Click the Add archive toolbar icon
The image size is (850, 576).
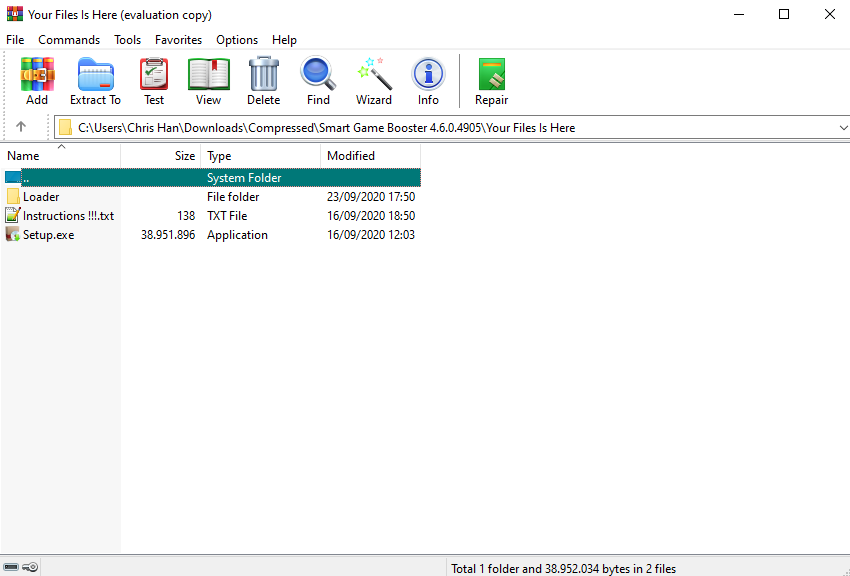pyautogui.click(x=37, y=74)
